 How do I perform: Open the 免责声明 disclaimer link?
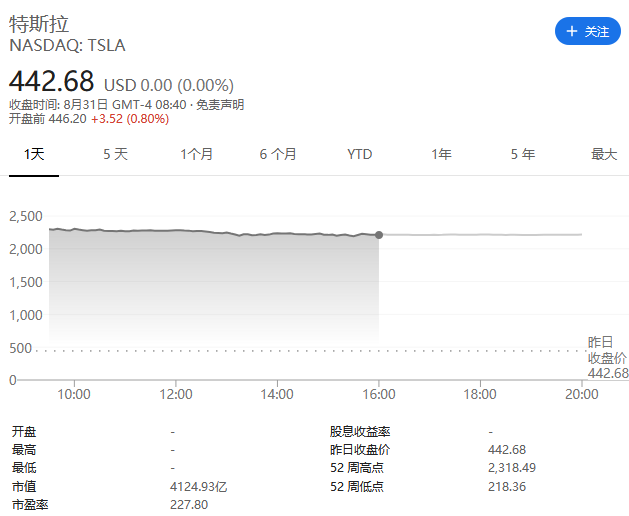(x=220, y=104)
